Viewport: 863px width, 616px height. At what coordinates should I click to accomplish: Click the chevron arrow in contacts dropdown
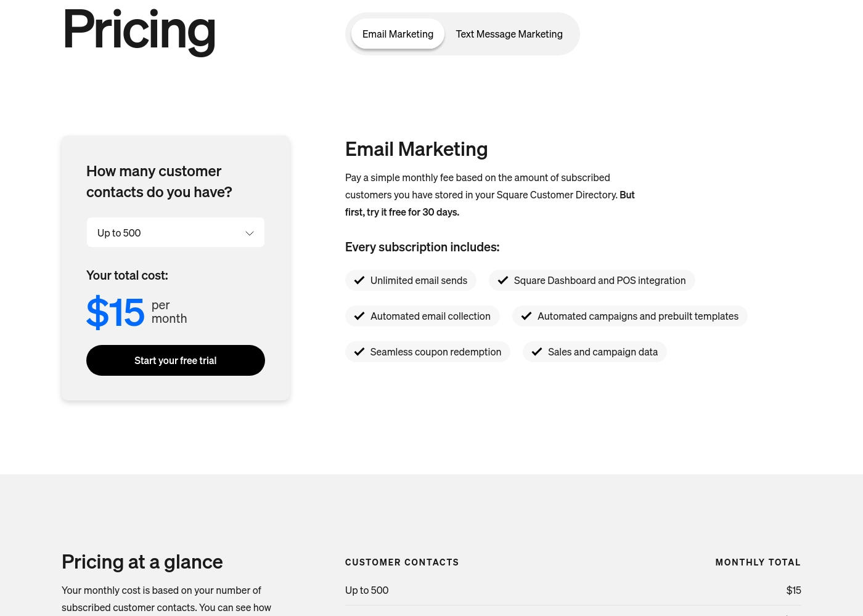click(x=250, y=233)
